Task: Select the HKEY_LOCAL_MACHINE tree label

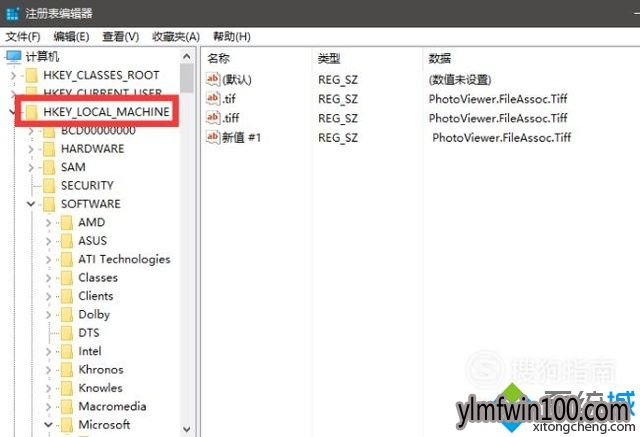Action: (107, 111)
